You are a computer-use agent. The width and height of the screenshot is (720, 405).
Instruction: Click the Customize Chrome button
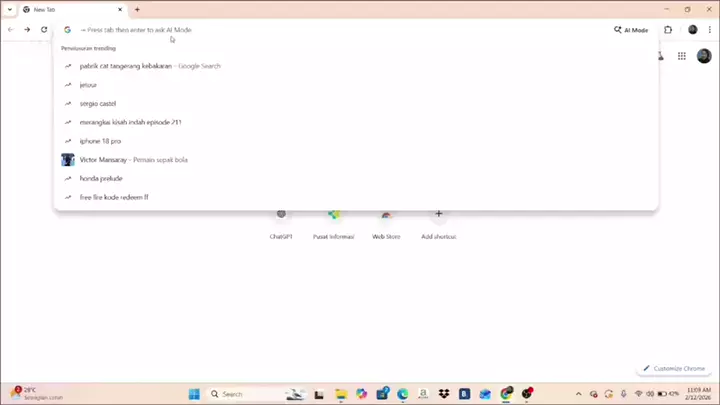[675, 368]
